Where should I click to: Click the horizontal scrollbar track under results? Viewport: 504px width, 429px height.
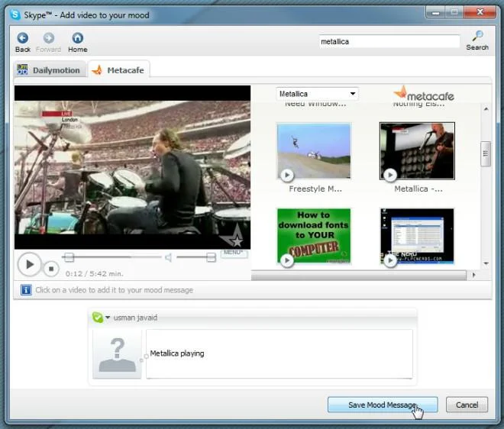[359, 275]
